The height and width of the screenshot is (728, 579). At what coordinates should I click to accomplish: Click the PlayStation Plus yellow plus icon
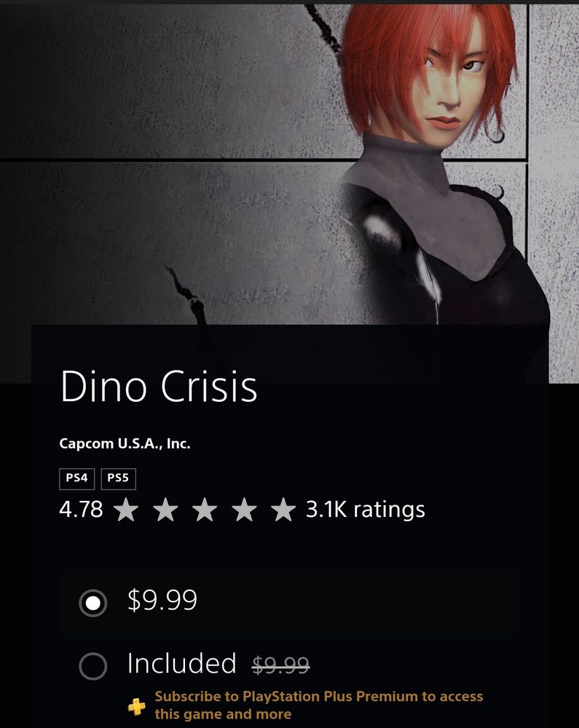(x=136, y=707)
